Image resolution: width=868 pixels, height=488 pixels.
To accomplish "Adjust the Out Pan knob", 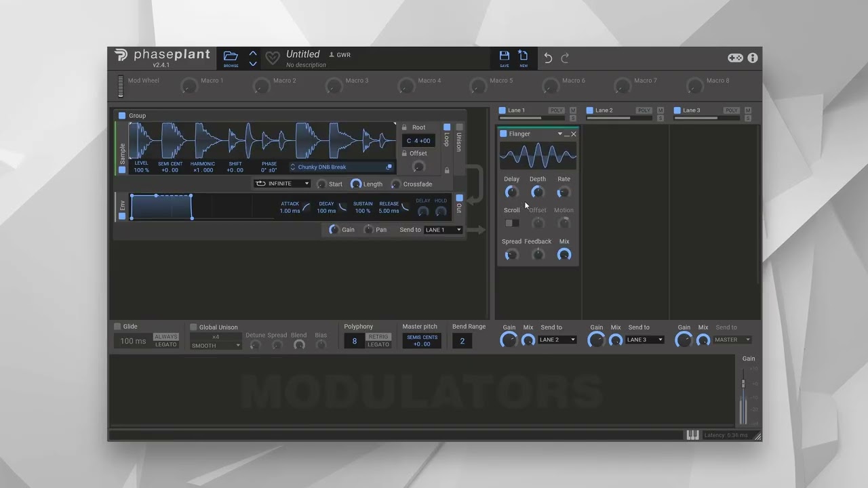I will pyautogui.click(x=368, y=230).
